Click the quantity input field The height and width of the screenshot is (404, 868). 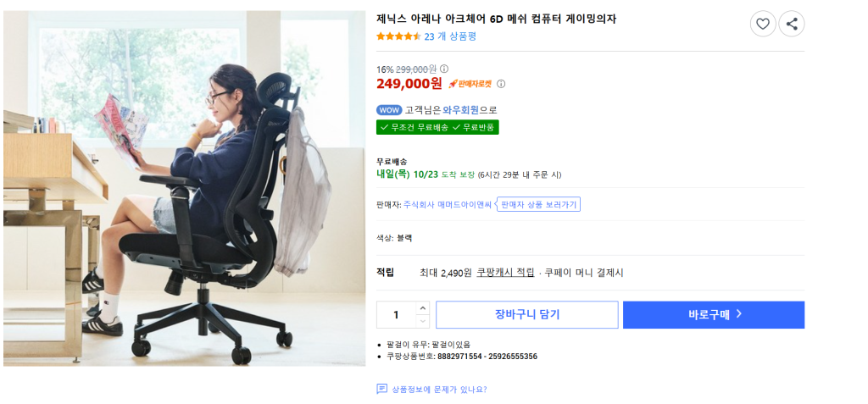[397, 315]
